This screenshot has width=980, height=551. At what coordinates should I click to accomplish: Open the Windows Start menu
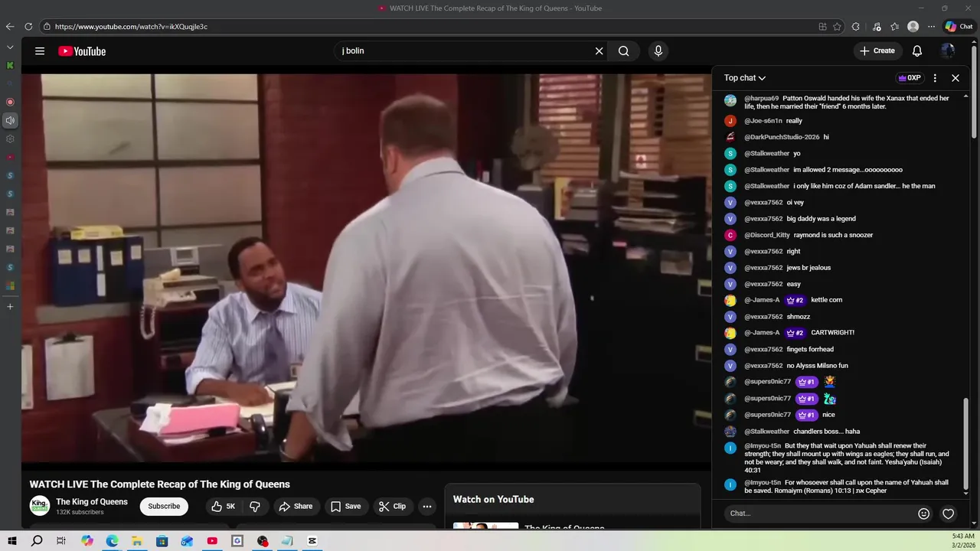tap(12, 541)
